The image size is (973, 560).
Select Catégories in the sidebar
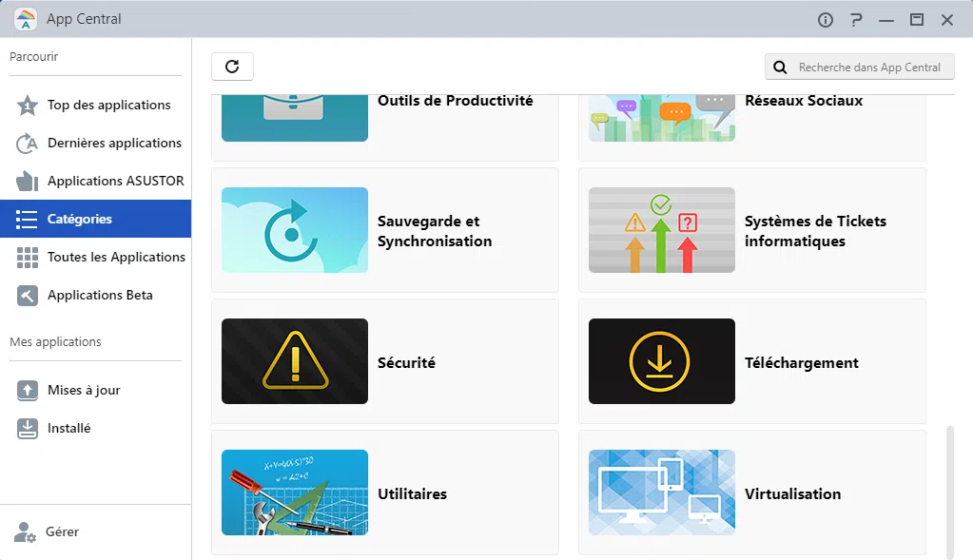95,219
